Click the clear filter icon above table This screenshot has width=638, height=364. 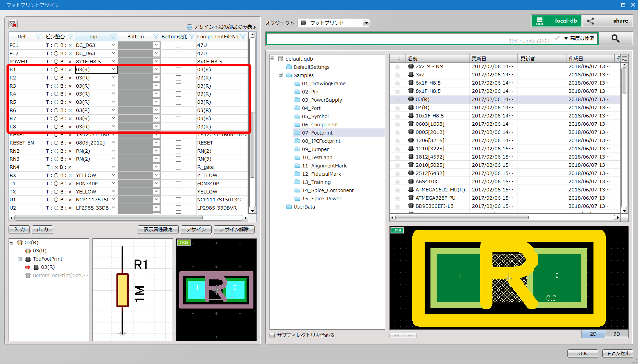coord(13,24)
